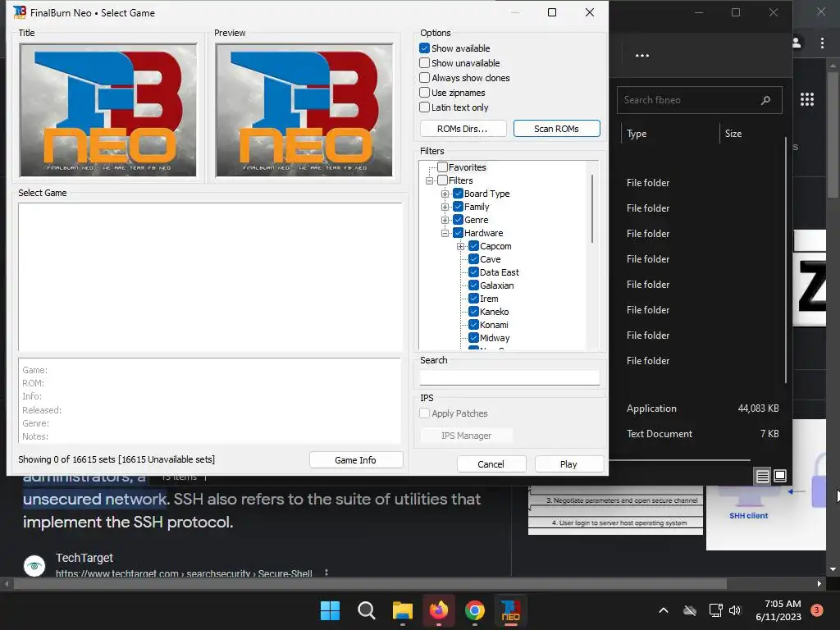This screenshot has height=630, width=840.
Task: Open Game Info for selected game
Action: (356, 460)
